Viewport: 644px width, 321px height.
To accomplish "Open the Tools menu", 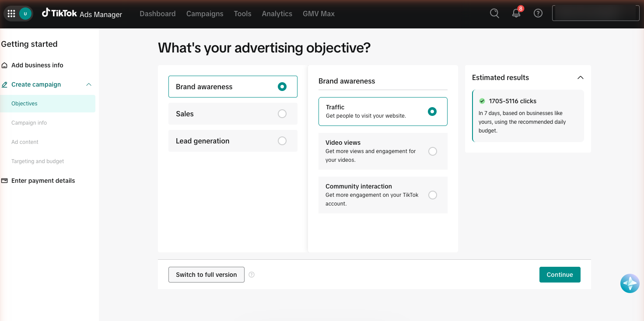I will (242, 14).
